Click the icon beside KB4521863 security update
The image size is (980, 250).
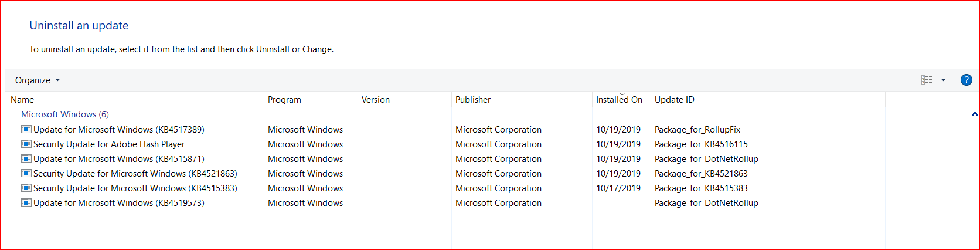[26, 173]
